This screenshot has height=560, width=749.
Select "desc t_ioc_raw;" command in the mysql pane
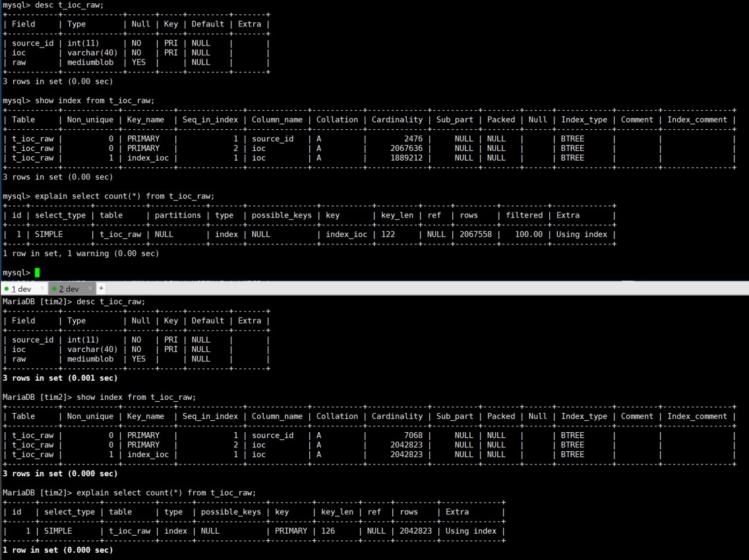(x=69, y=5)
